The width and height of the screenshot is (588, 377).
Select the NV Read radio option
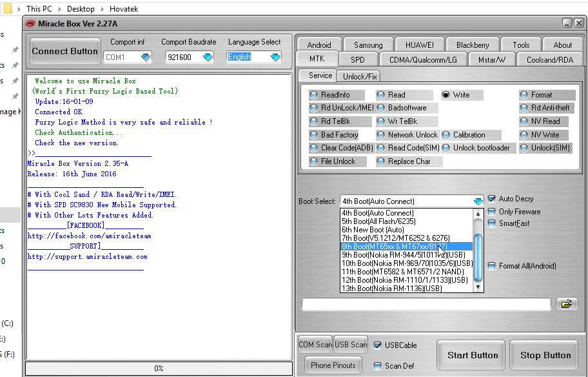[524, 121]
